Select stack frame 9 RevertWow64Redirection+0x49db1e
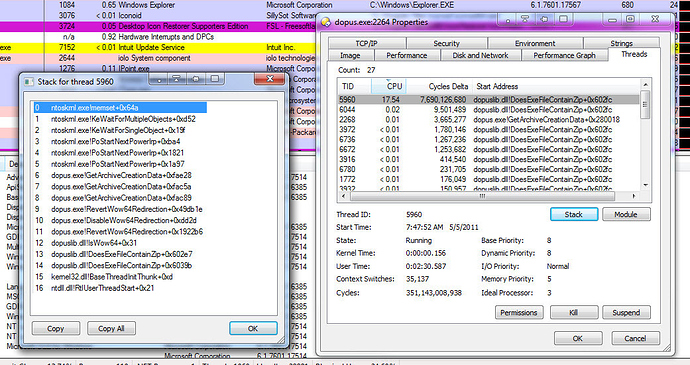 (x=119, y=209)
